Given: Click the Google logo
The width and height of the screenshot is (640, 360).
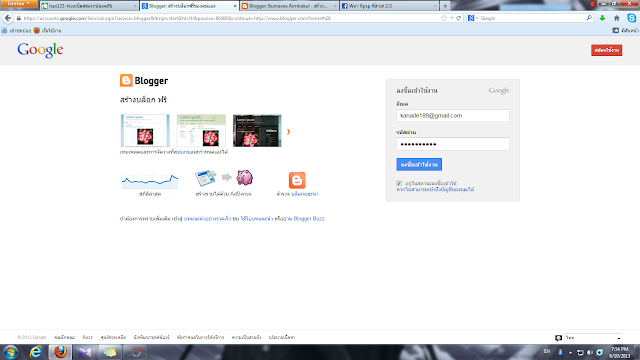Looking at the screenshot, I should 40,50.
